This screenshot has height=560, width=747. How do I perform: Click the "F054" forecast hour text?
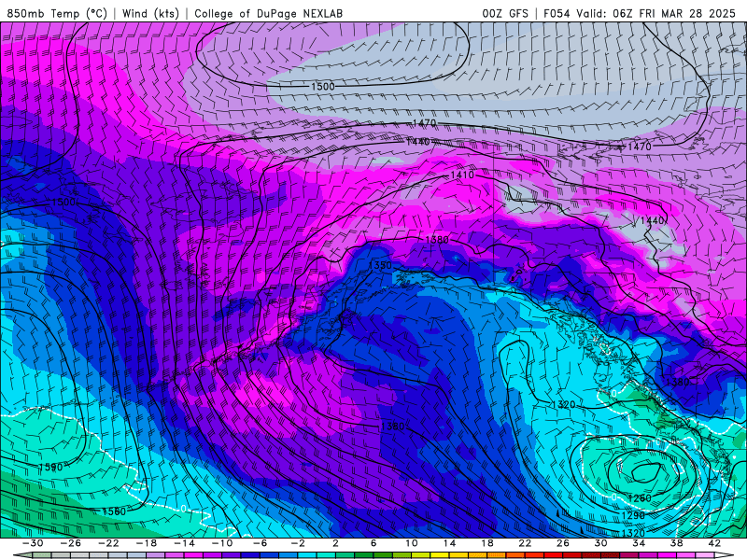point(557,13)
